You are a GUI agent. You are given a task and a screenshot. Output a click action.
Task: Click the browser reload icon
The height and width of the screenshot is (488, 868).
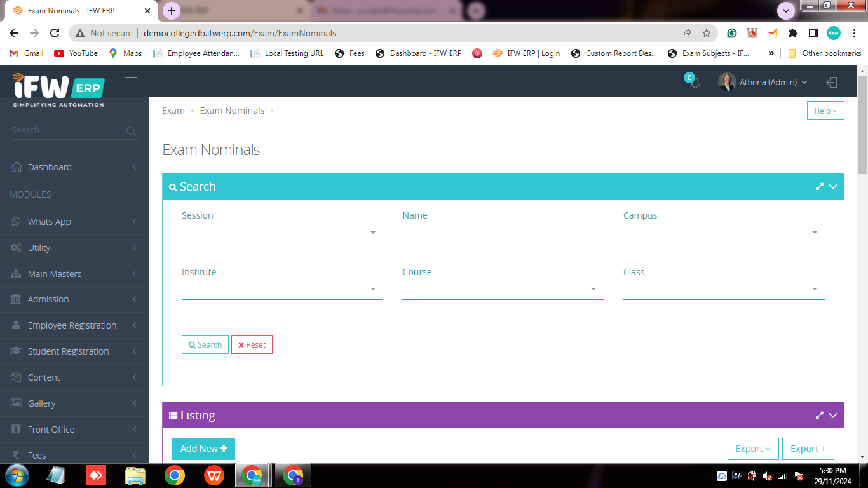click(55, 33)
